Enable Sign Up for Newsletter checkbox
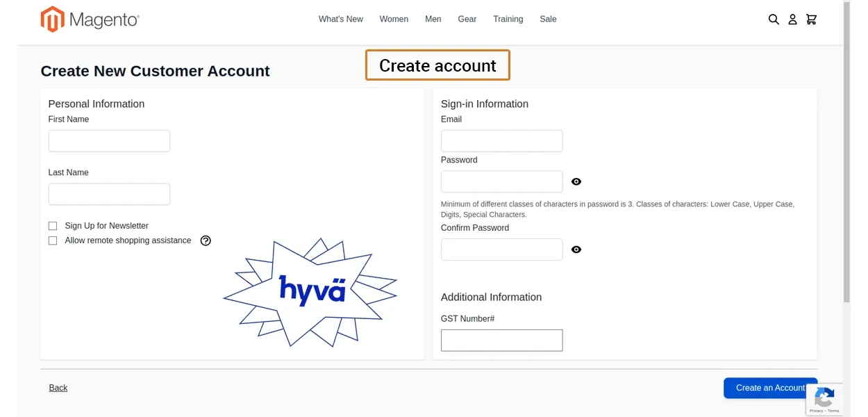 (53, 226)
